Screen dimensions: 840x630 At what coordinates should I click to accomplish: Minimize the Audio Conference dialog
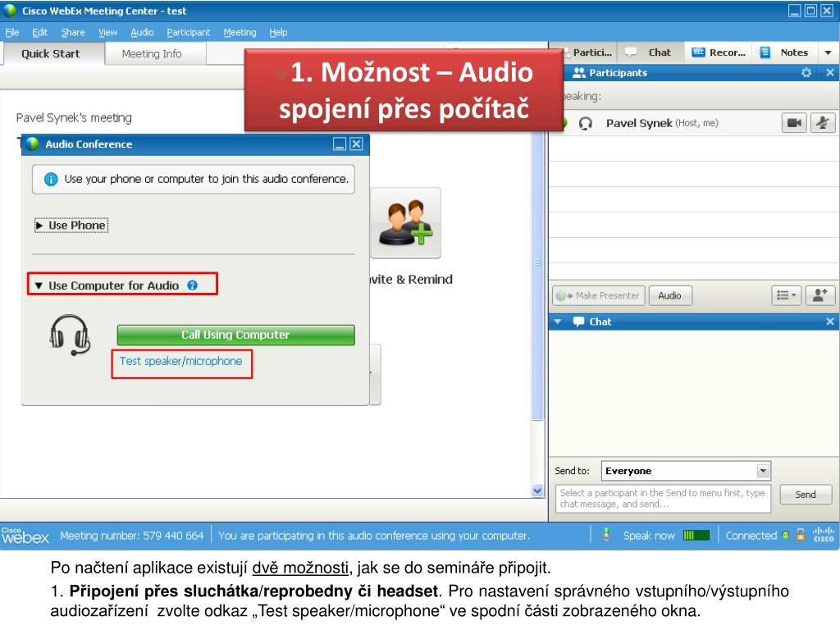pos(340,144)
